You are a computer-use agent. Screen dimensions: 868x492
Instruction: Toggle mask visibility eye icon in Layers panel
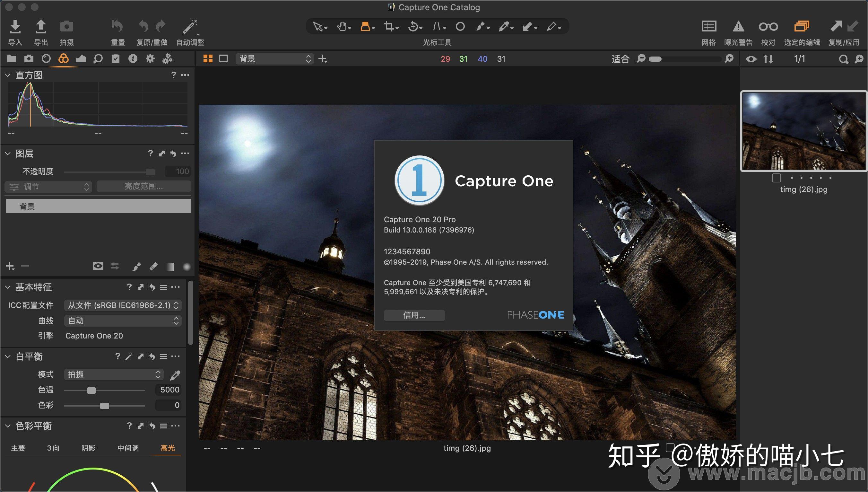click(x=98, y=266)
